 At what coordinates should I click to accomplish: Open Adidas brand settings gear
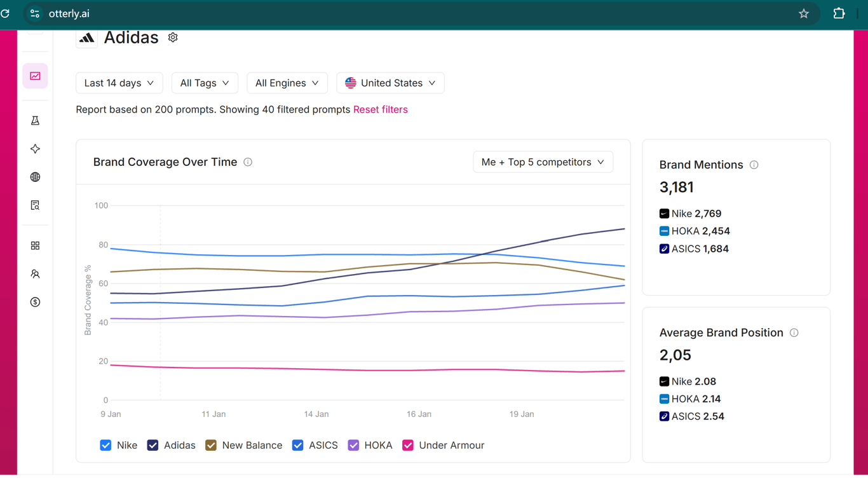(173, 38)
